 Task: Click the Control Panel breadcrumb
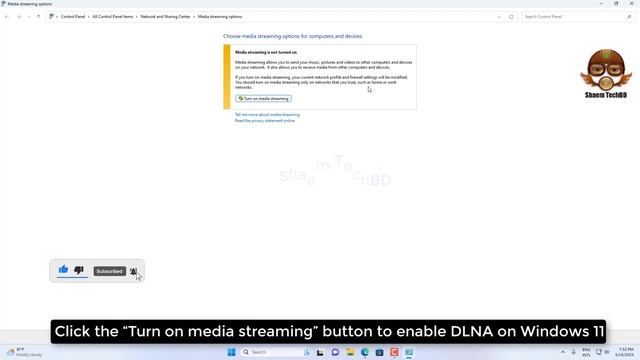pos(73,17)
